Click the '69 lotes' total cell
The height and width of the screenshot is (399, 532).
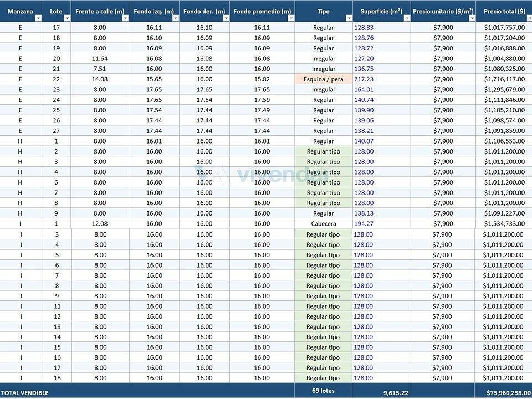[323, 391]
